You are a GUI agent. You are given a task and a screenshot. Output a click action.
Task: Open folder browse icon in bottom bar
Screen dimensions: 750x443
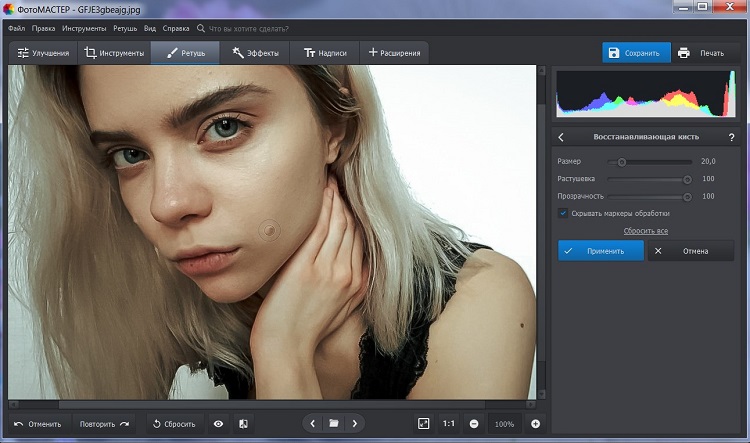[334, 424]
